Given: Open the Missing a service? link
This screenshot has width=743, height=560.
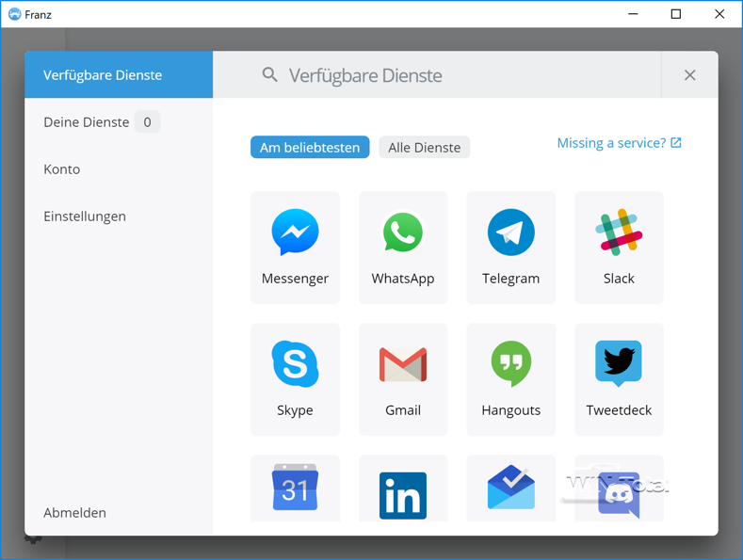Looking at the screenshot, I should tap(619, 143).
